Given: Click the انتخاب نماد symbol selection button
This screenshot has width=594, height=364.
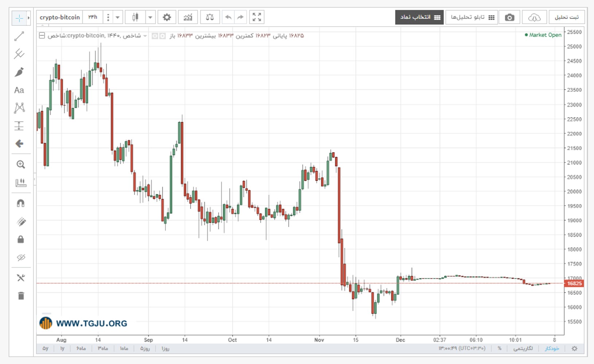Looking at the screenshot, I should [x=419, y=17].
